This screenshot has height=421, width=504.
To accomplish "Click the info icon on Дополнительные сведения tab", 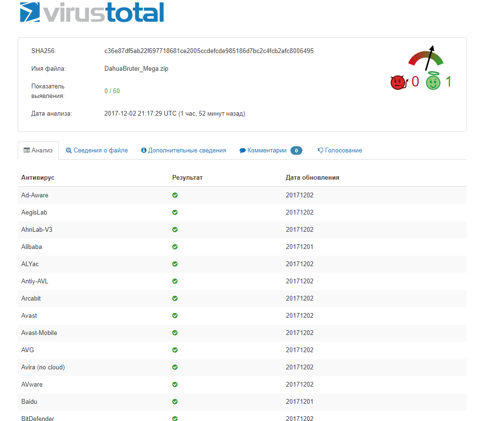I will 144,150.
